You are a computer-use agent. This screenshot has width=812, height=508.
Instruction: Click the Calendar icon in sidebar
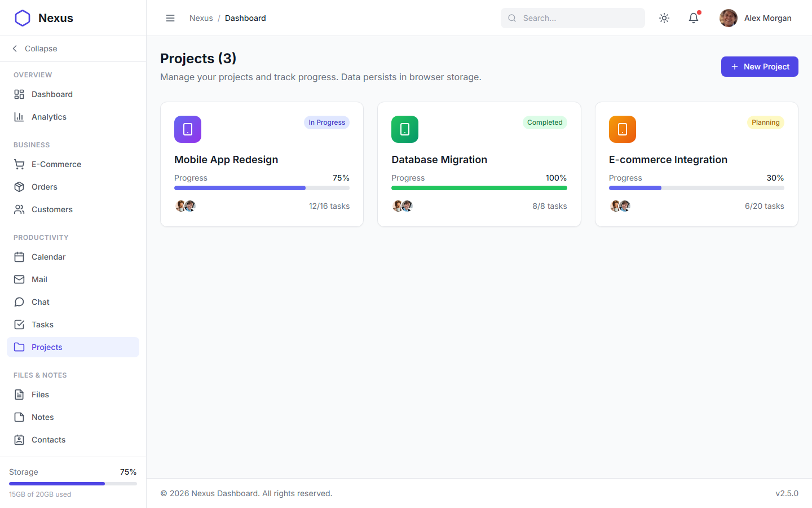pos(19,257)
